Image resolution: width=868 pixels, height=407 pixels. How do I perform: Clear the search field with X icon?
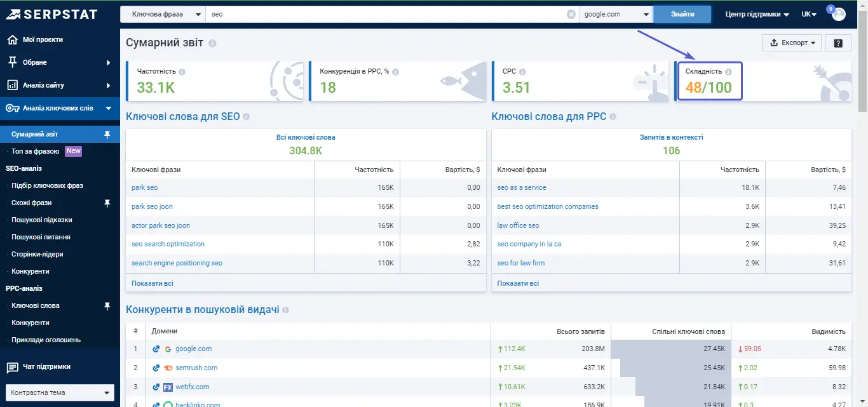[571, 14]
